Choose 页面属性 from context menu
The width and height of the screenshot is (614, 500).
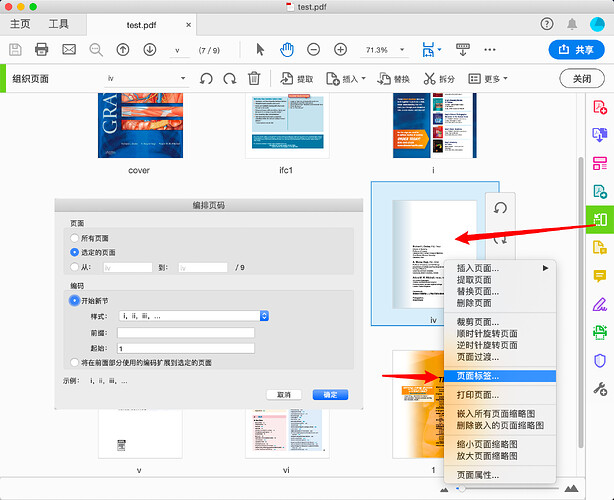pos(477,475)
